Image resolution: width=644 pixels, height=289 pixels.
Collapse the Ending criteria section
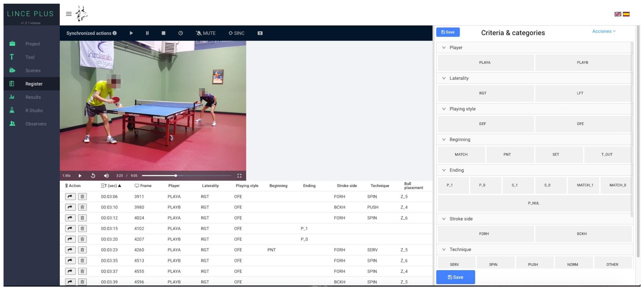pyautogui.click(x=444, y=170)
